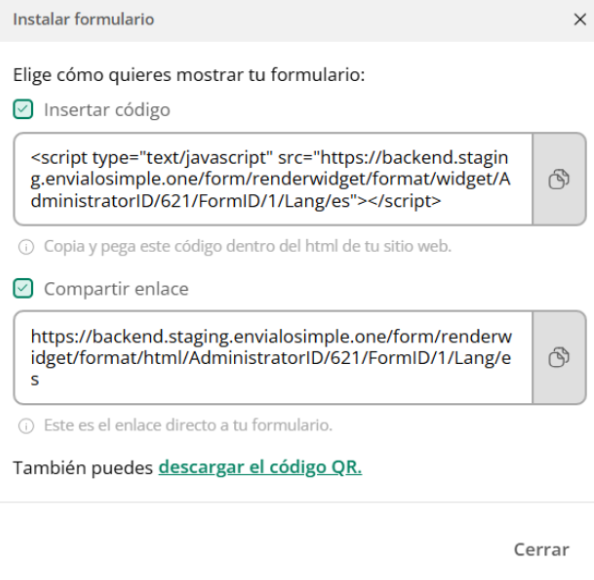Click the Cerrar button

541,549
